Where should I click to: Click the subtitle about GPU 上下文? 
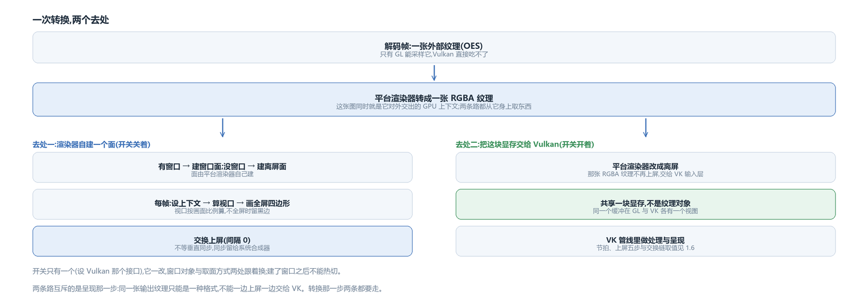coord(434,106)
